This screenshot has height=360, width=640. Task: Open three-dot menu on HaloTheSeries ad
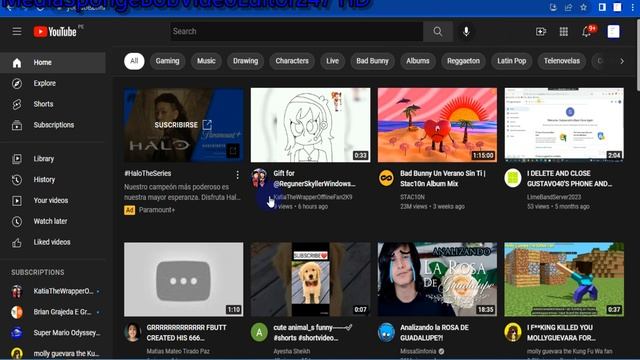238,175
